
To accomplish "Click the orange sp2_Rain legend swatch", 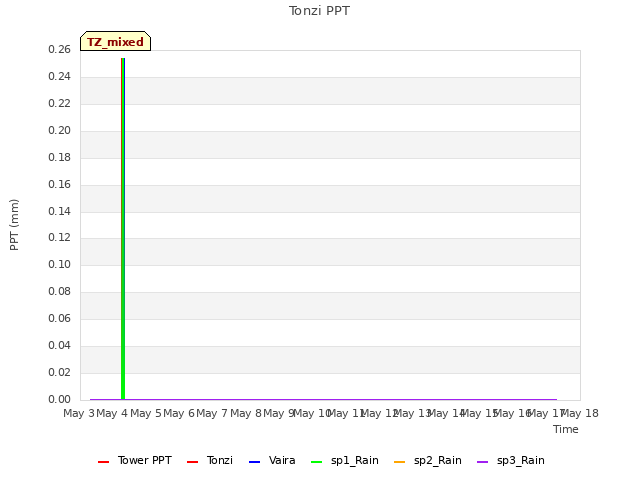I will click(400, 462).
